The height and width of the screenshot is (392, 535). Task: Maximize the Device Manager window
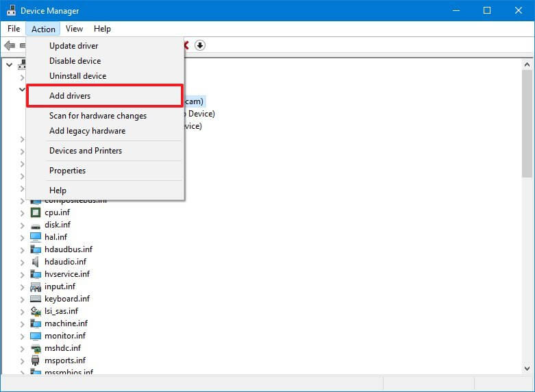(487, 10)
